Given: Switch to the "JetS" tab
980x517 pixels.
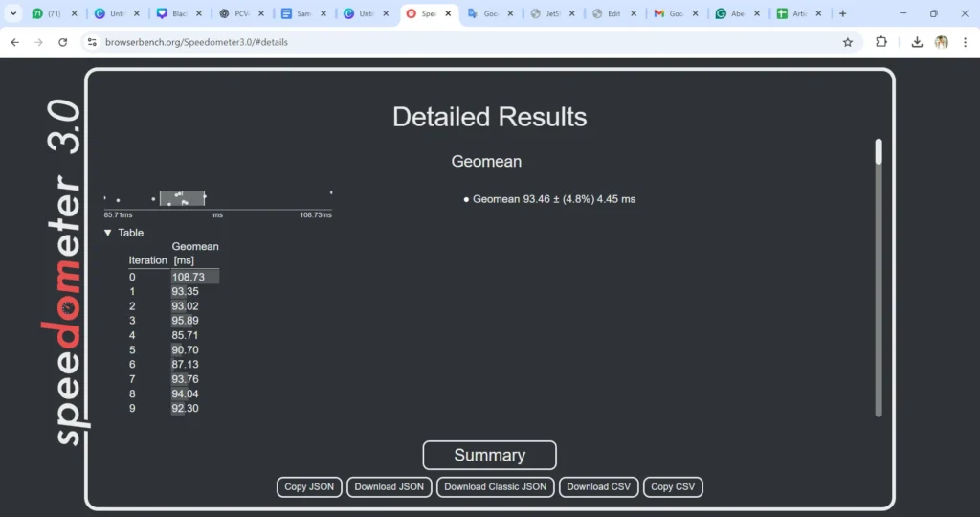Looking at the screenshot, I should point(552,13).
